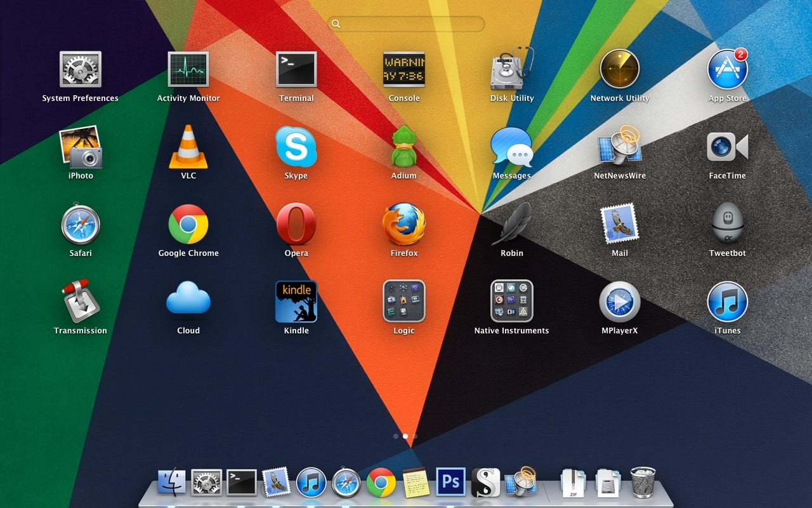The width and height of the screenshot is (812, 508).
Task: Open Stickies yellow note in the Dock
Action: pos(416,483)
